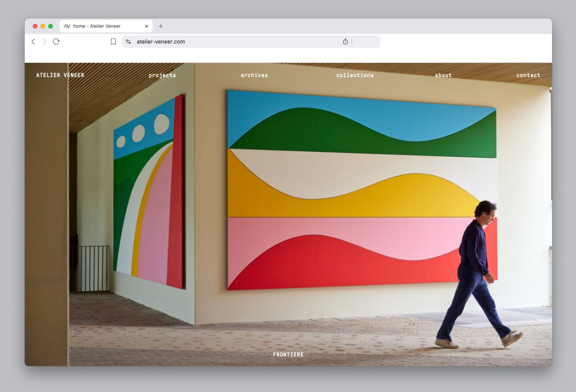This screenshot has height=392, width=576.
Task: Reload the page with the refresh icon
Action: [x=56, y=42]
